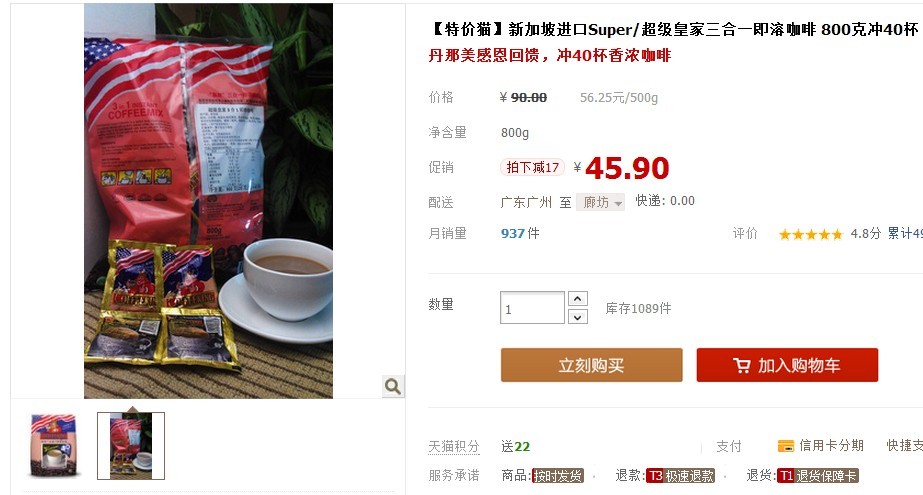The width and height of the screenshot is (923, 495).
Task: Click the 信用卡分期 installment payment link
Action: click(x=831, y=446)
